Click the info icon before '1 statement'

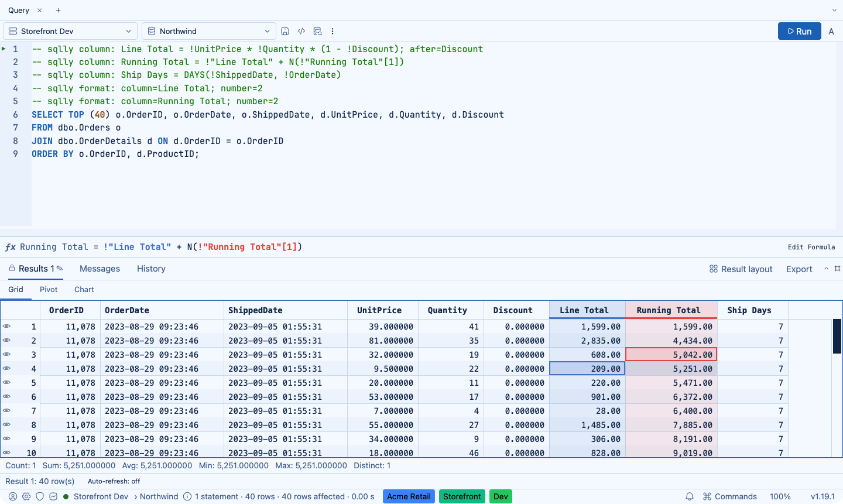(x=187, y=496)
